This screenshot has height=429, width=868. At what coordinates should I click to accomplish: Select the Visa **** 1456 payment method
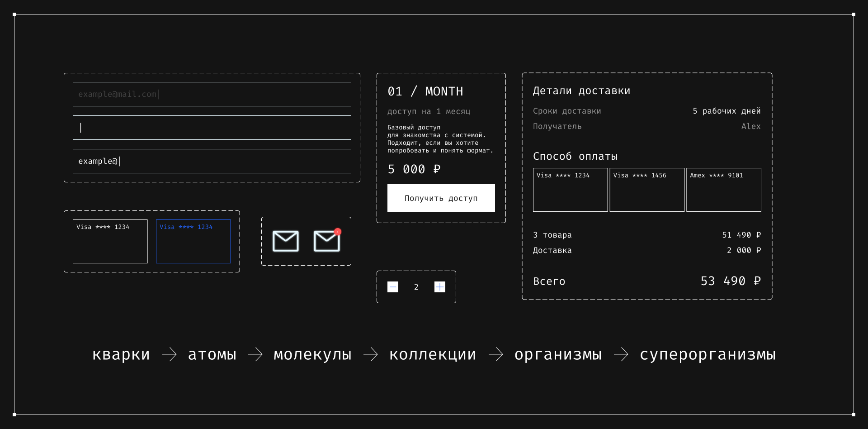click(x=647, y=190)
